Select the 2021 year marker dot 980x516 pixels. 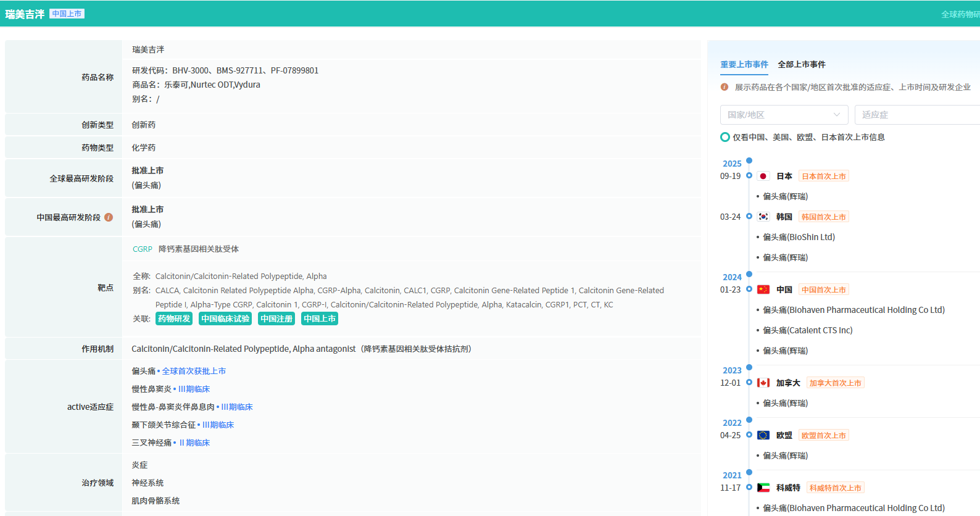[749, 472]
